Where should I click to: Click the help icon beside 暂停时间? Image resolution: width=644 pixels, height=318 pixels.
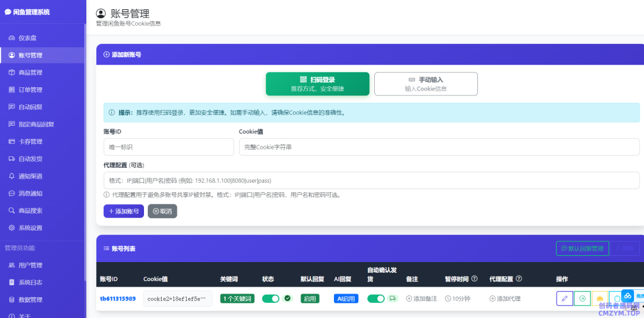[474, 279]
